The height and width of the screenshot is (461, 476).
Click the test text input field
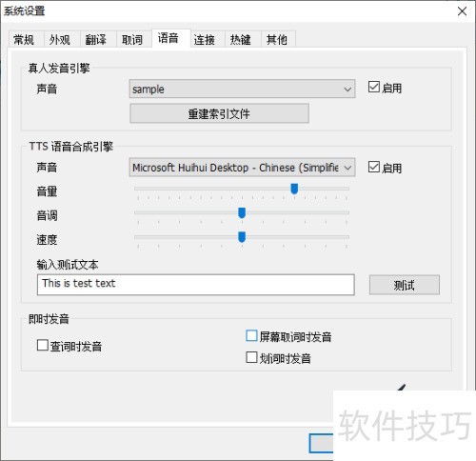(195, 285)
